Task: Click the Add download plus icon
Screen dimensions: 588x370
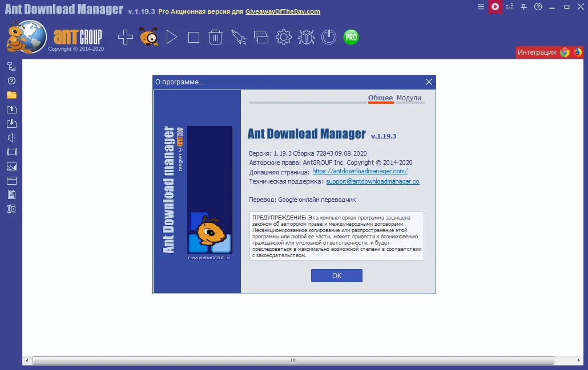Action: 125,37
